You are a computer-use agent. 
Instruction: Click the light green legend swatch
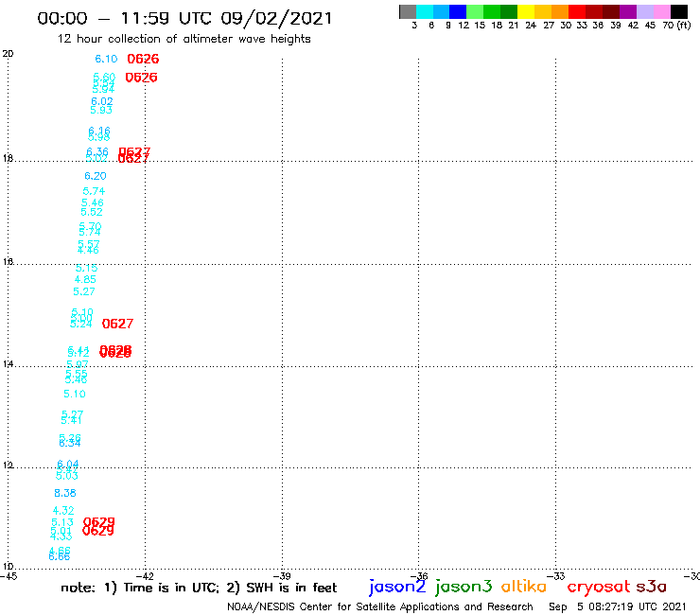point(475,11)
